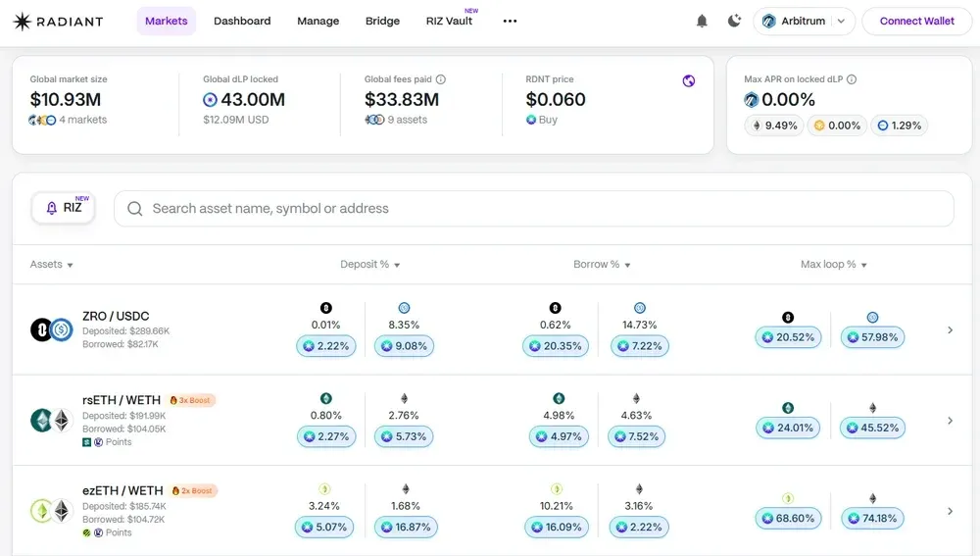Click the globe icon beside RDNT price

689,80
